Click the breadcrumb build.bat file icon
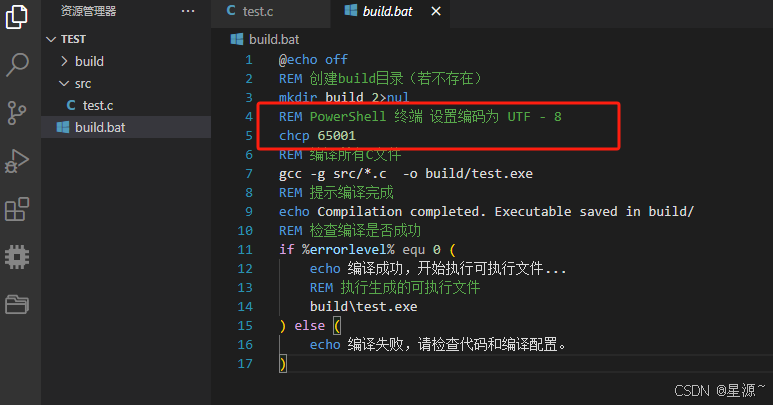 click(237, 39)
